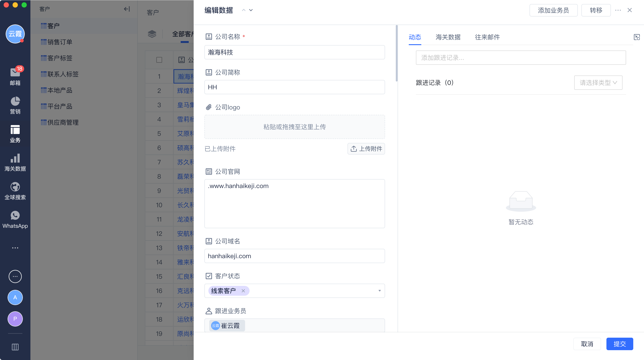Click the 添加跟进记录 input field

(521, 58)
